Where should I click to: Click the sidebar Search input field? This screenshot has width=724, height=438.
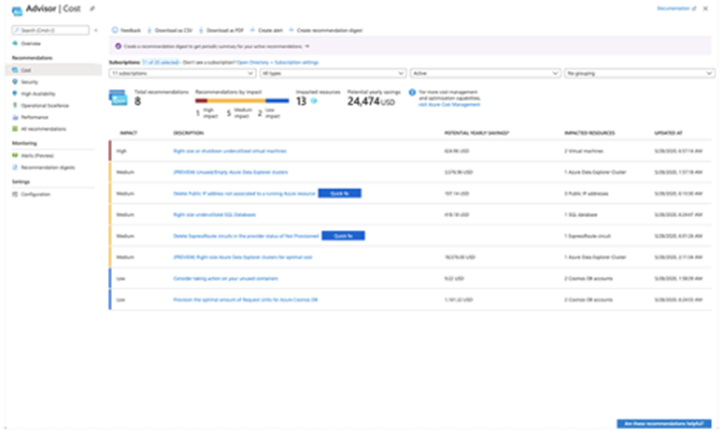[x=50, y=30]
